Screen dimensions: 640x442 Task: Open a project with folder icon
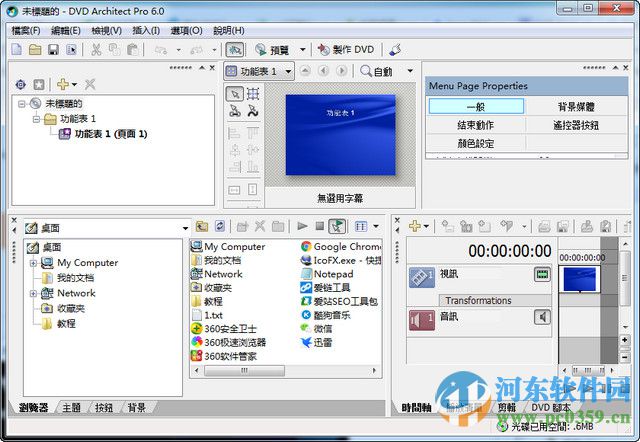point(35,50)
